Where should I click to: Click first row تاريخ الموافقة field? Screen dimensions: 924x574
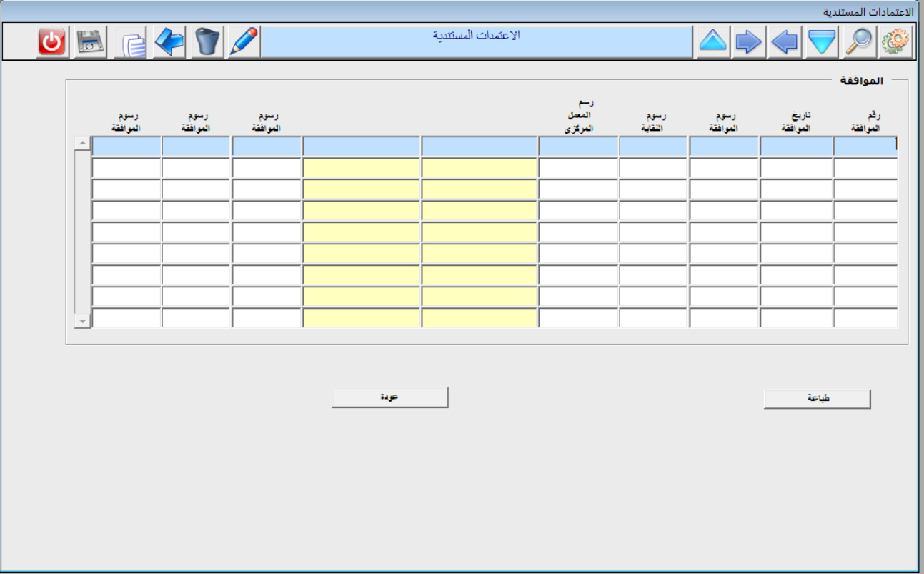(x=796, y=147)
